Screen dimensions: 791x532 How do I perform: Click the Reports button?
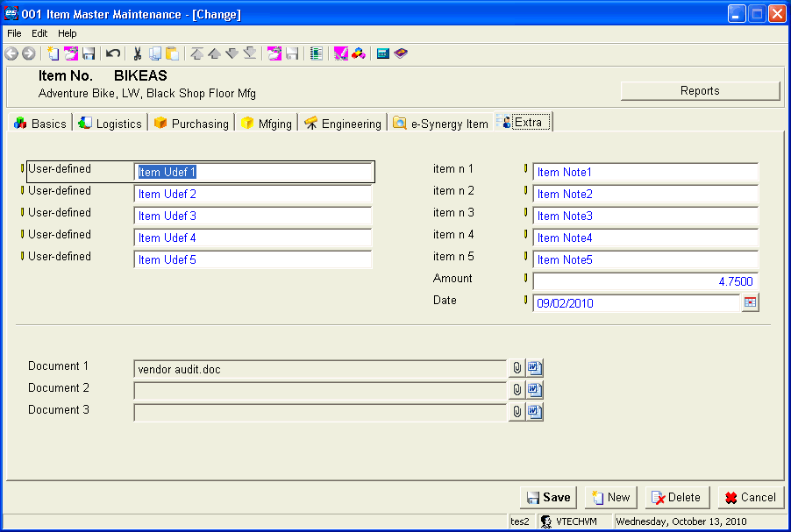click(x=700, y=91)
